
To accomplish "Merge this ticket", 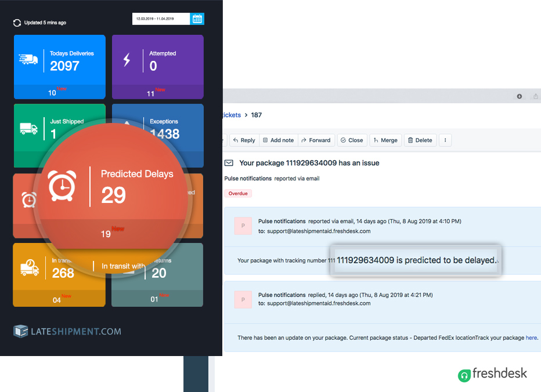I will [x=386, y=140].
